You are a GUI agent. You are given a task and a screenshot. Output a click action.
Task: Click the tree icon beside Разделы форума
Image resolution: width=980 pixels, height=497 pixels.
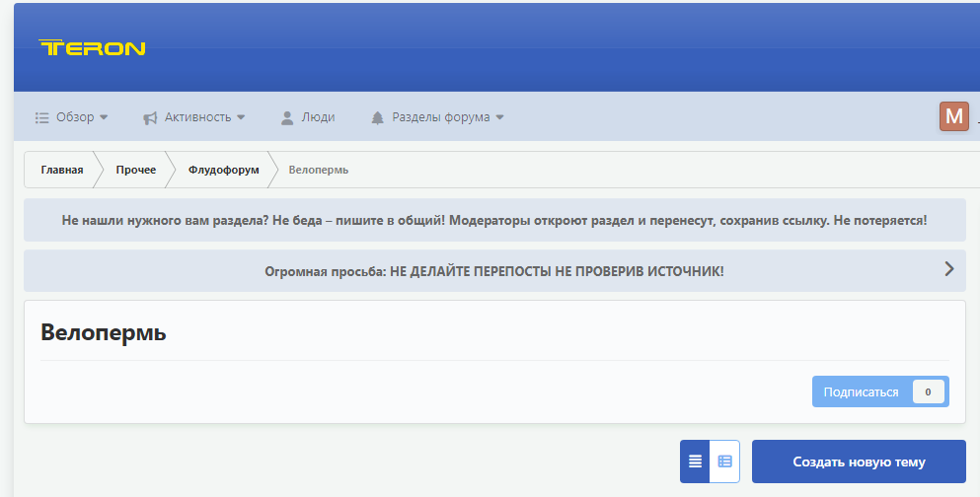[x=378, y=118]
